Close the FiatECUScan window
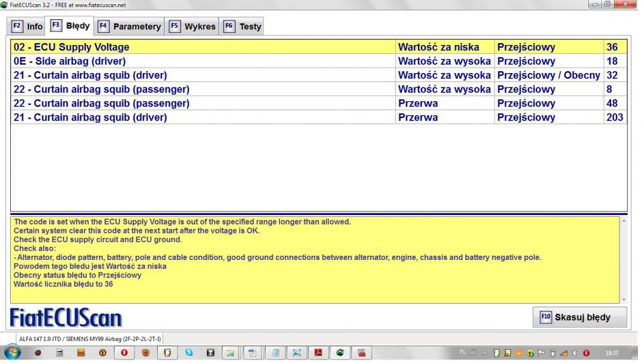644x363 pixels. (625, 4)
